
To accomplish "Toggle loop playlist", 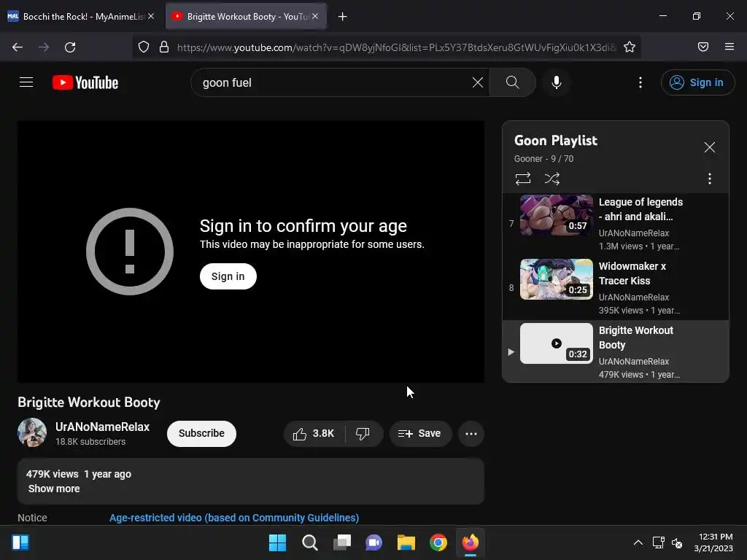I will click(522, 179).
